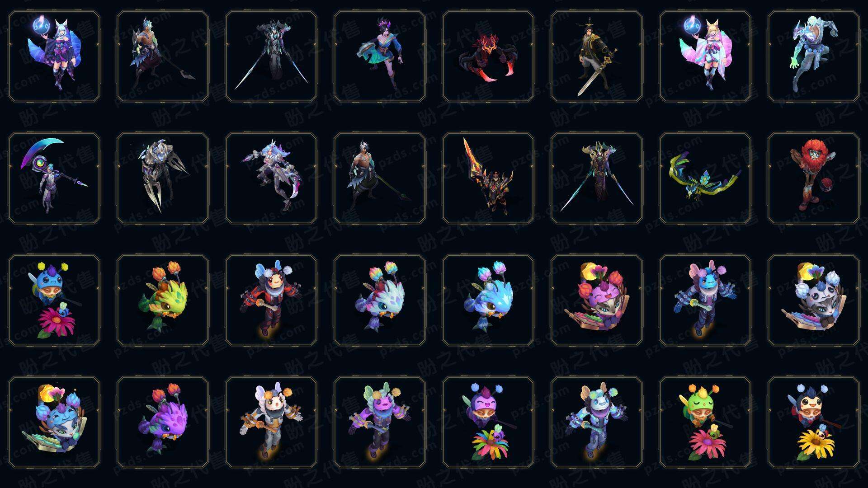Select green-hat character with pink flower
This screenshot has width=868, height=488.
[705, 422]
